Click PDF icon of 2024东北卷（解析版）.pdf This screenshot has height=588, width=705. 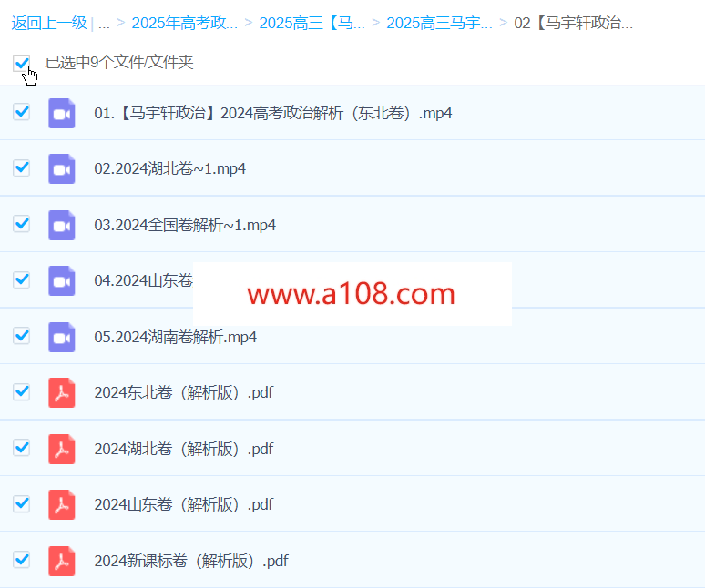point(62,392)
